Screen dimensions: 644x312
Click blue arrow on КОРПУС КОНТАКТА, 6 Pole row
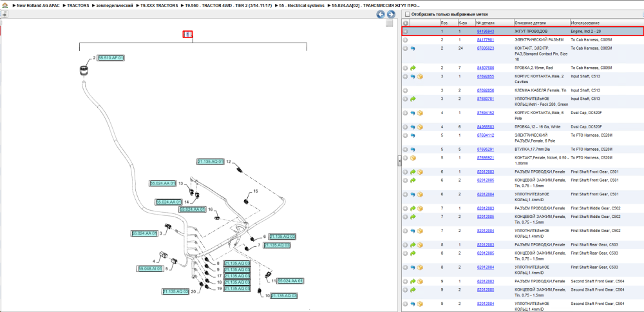coord(413,113)
